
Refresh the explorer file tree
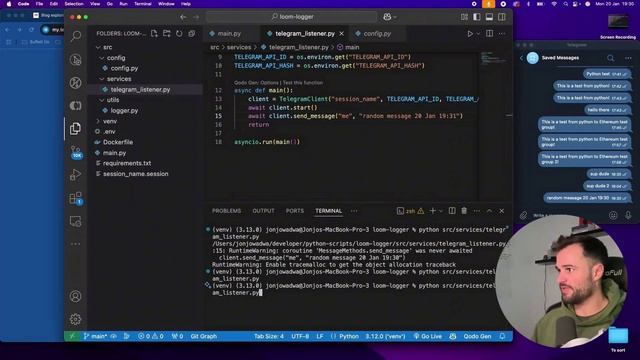[179, 33]
